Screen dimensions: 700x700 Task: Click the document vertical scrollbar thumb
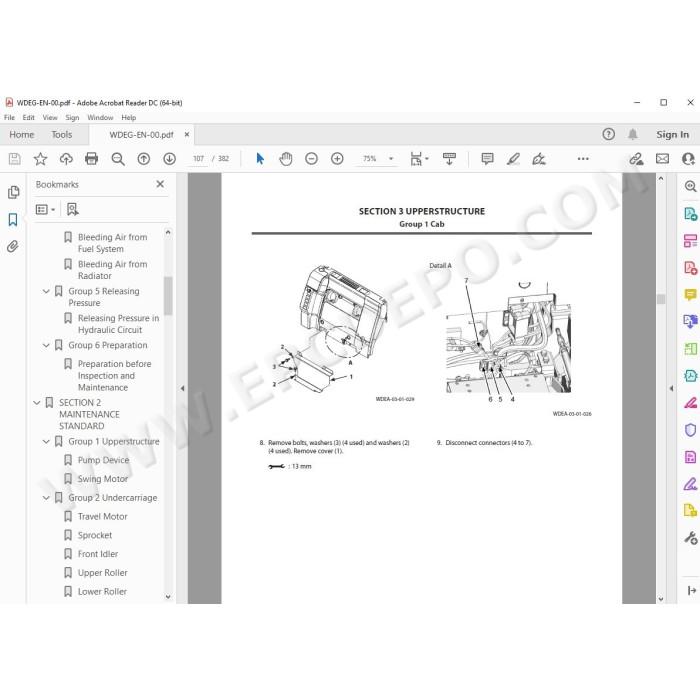click(661, 299)
